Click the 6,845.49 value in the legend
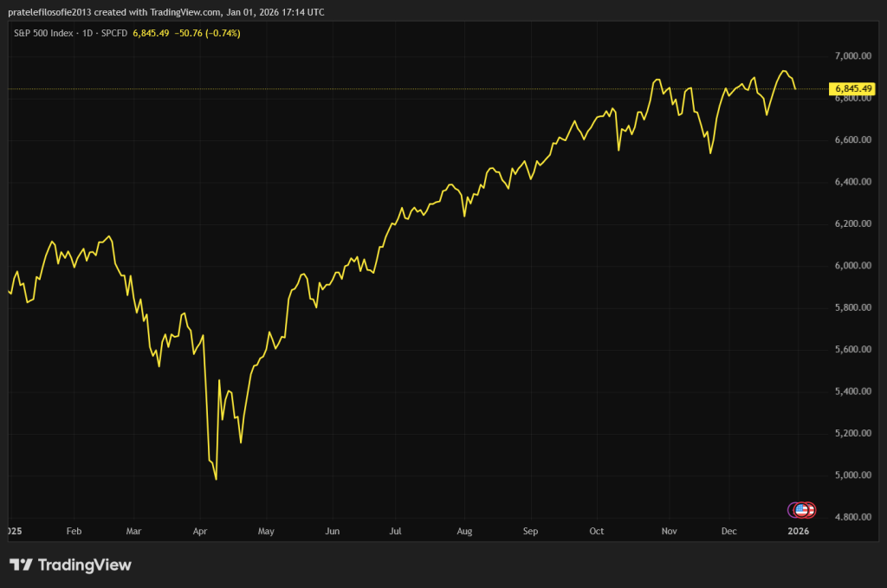The height and width of the screenshot is (588, 887). pyautogui.click(x=151, y=33)
